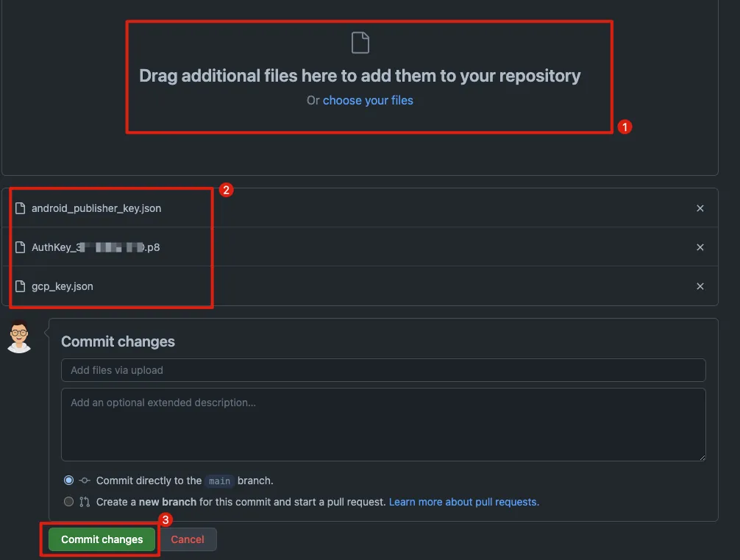Viewport: 740px width, 560px height.
Task: Click the optional extended description text area
Action: pyautogui.click(x=383, y=425)
